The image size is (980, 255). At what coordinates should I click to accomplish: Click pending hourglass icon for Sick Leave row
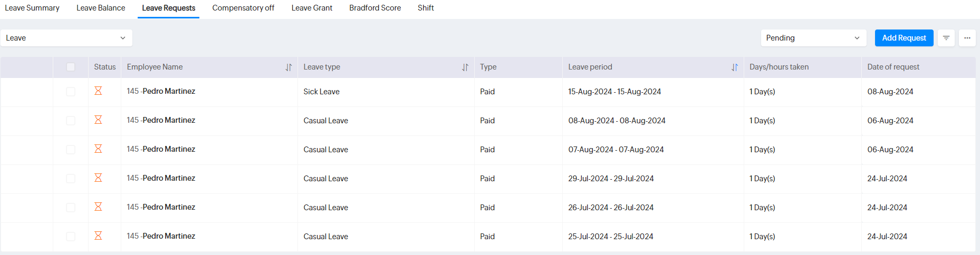[x=98, y=91]
